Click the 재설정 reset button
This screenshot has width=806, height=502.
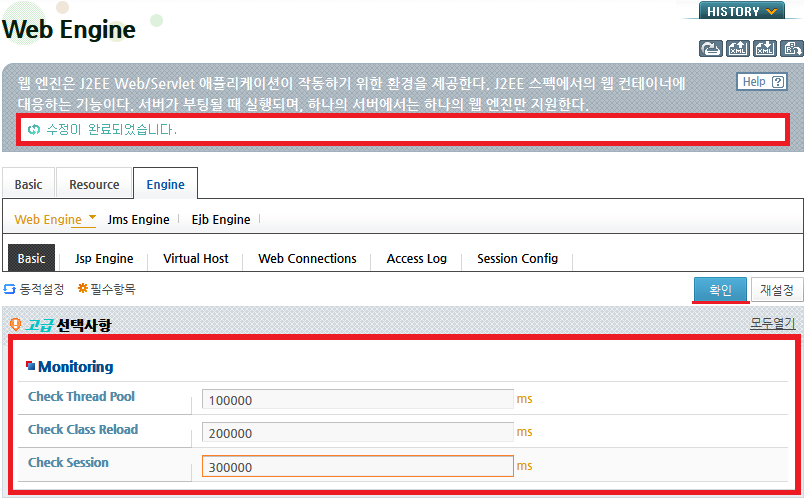777,290
